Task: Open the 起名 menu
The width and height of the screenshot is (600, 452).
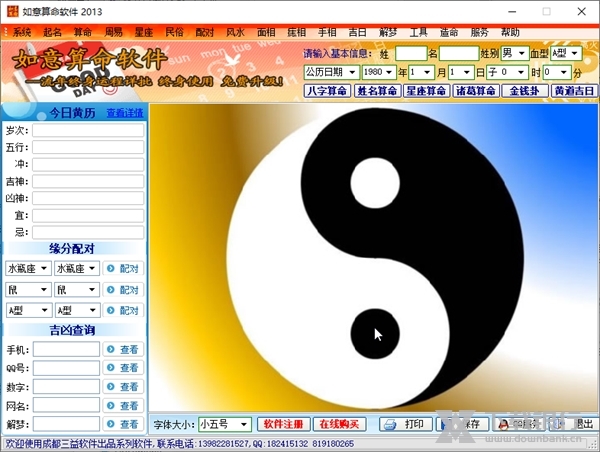Action: point(52,32)
